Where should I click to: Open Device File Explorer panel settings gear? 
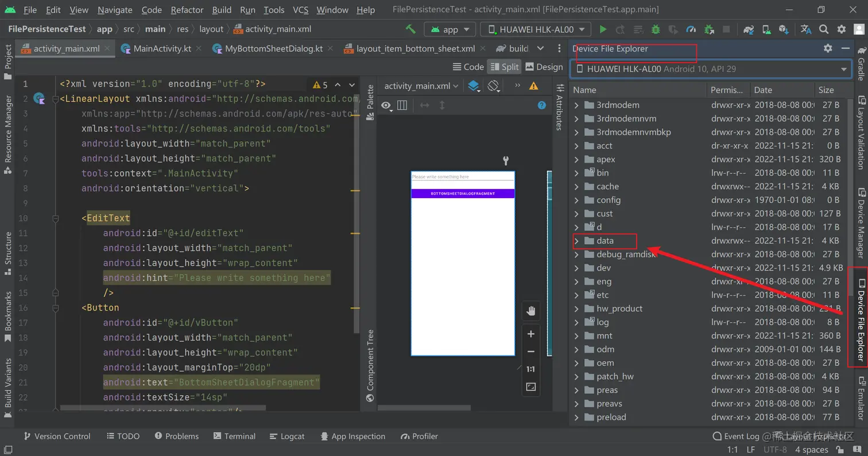pos(828,49)
